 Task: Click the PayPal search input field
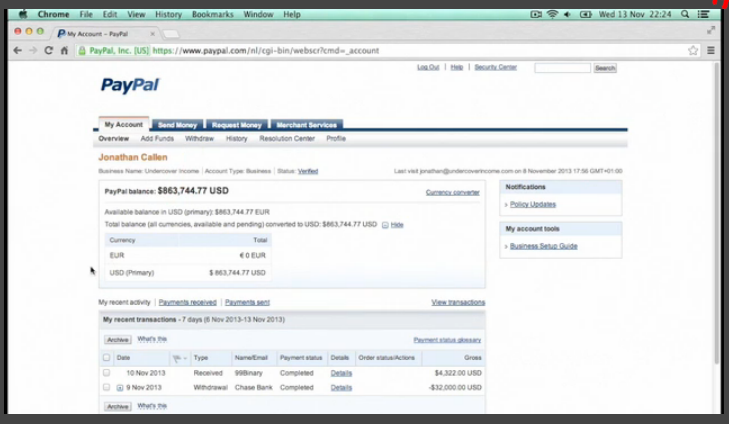562,68
